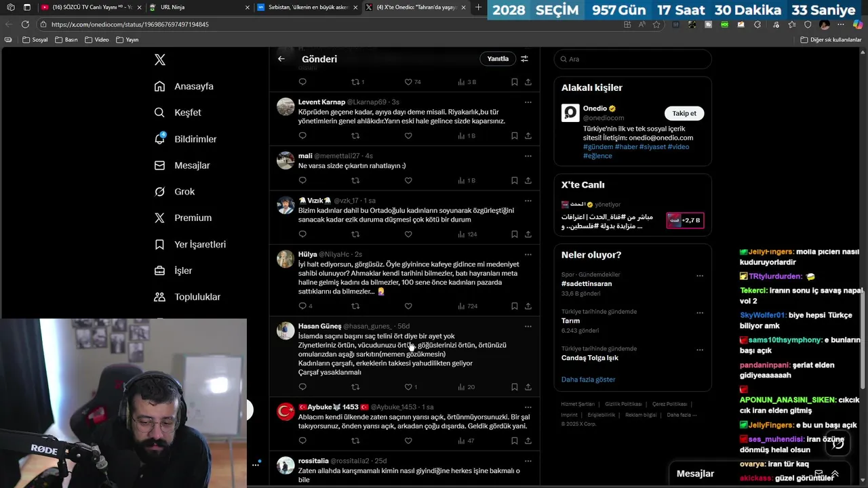The width and height of the screenshot is (868, 488).
Task: Click Takip et to follow Onedio
Action: tap(684, 113)
